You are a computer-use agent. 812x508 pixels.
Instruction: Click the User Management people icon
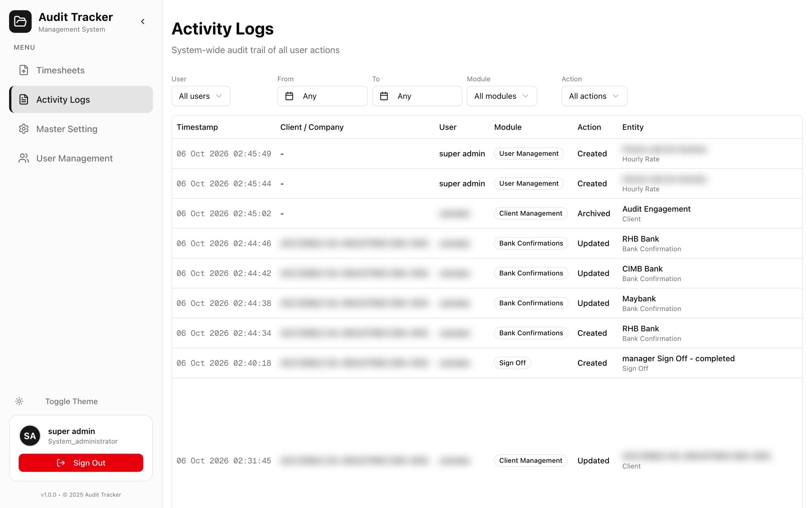(x=24, y=158)
